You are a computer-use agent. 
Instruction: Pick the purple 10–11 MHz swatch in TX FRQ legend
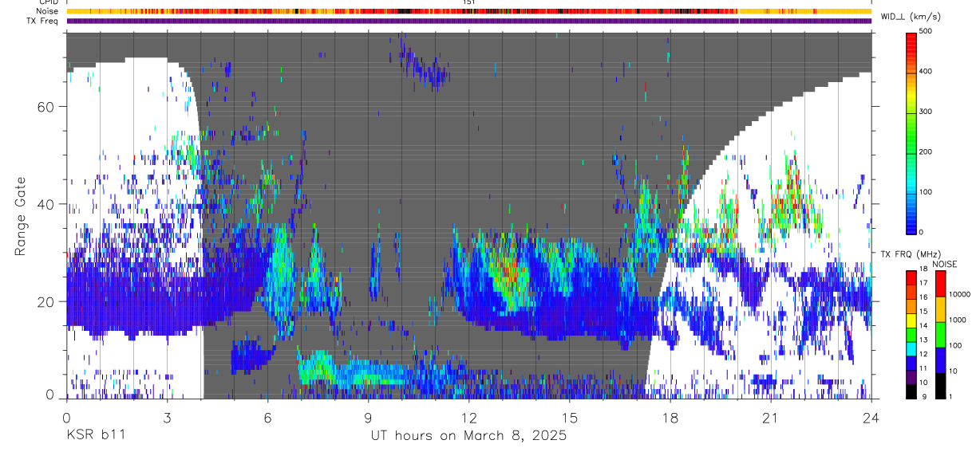911,378
